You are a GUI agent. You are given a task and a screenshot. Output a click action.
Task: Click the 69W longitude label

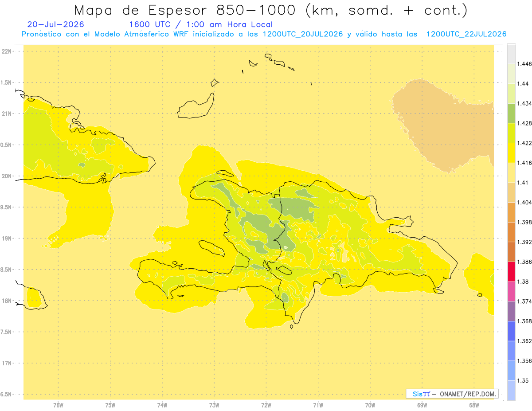[x=422, y=405]
